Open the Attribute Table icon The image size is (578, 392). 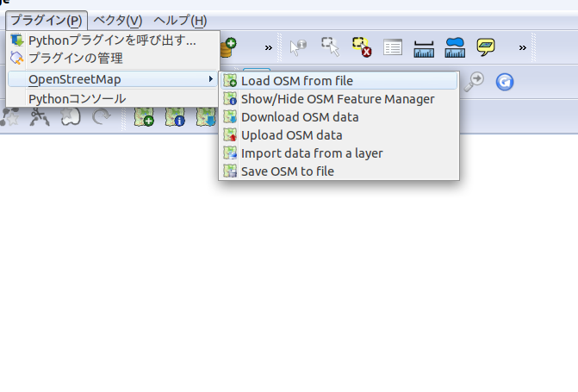click(393, 47)
